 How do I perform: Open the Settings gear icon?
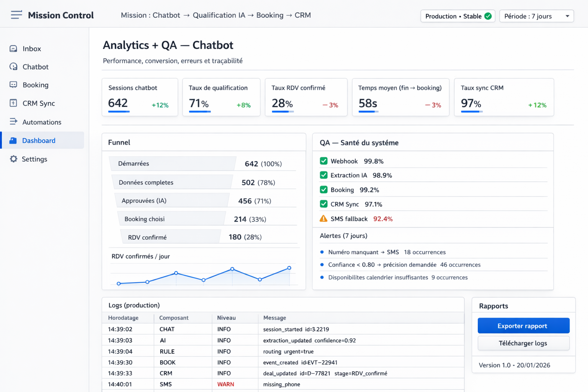[x=13, y=159]
